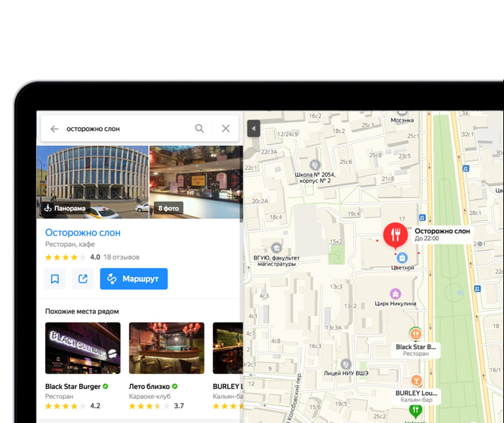Open the Лето близко photo card
The width and height of the screenshot is (504, 423).
(166, 348)
